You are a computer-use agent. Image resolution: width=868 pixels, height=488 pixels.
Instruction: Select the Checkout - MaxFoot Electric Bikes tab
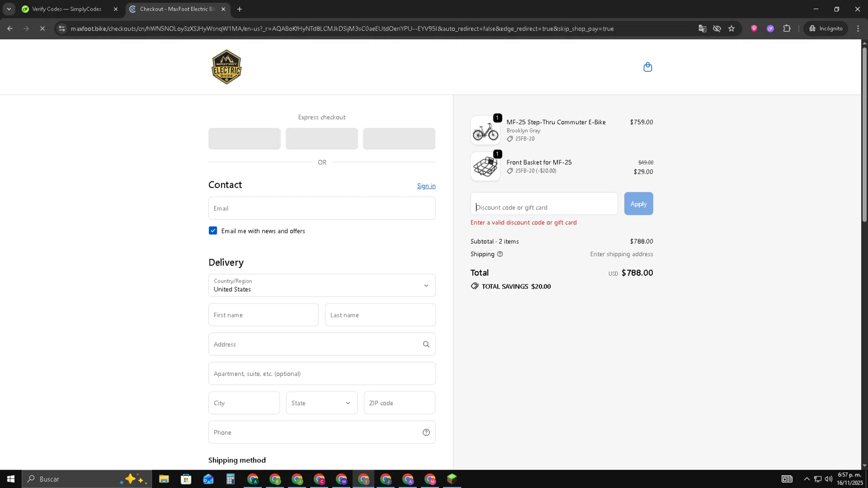(178, 9)
